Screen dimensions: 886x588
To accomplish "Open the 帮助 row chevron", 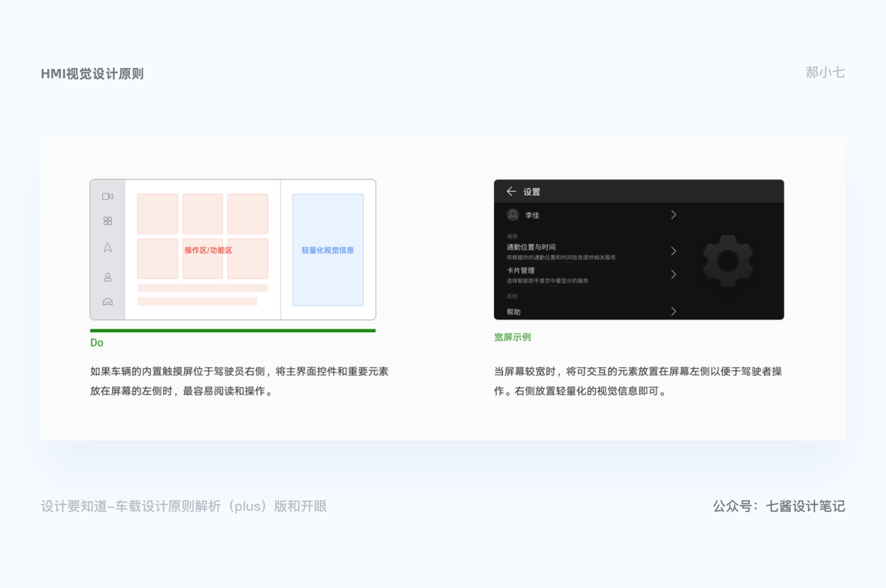I will pos(673,311).
